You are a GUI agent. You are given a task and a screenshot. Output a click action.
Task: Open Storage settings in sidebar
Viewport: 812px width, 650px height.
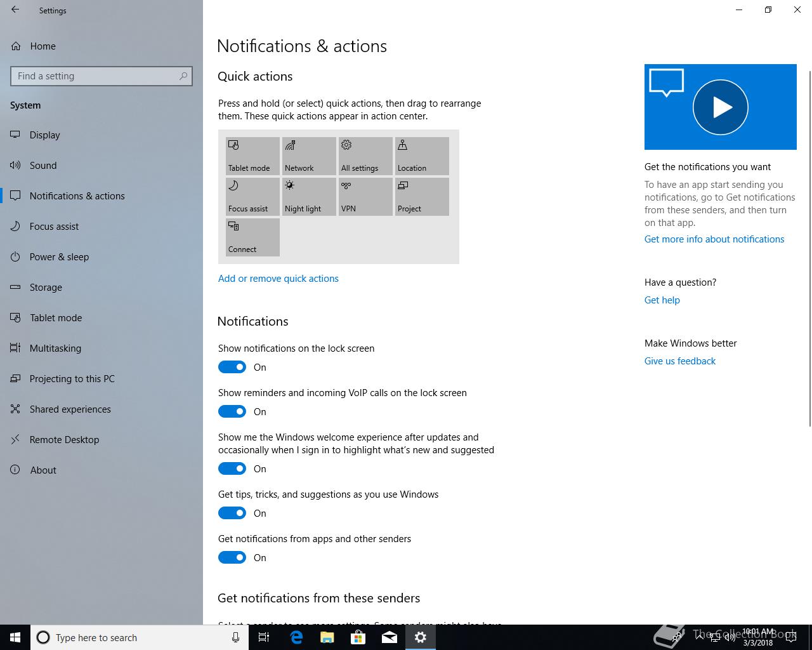coord(101,288)
